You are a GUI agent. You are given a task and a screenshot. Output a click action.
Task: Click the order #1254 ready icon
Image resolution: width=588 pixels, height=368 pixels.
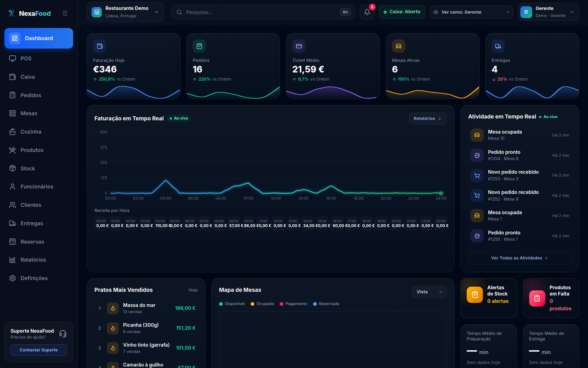point(477,155)
